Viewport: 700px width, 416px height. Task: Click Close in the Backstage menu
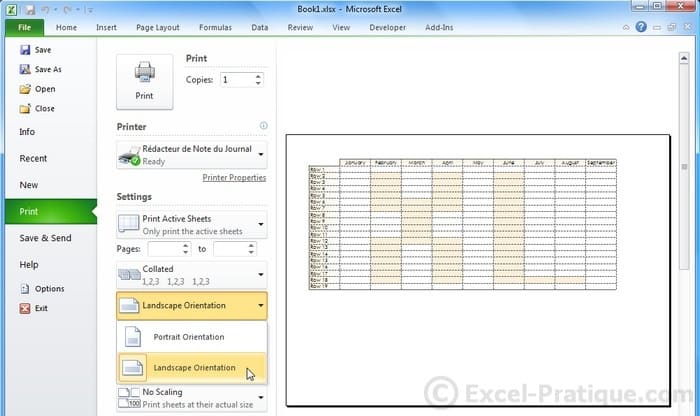click(x=37, y=108)
